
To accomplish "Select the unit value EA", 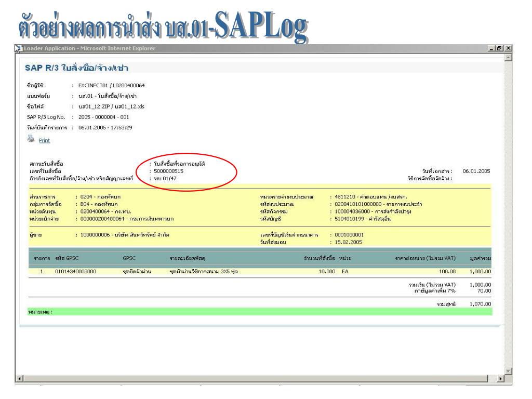I will (x=345, y=271).
